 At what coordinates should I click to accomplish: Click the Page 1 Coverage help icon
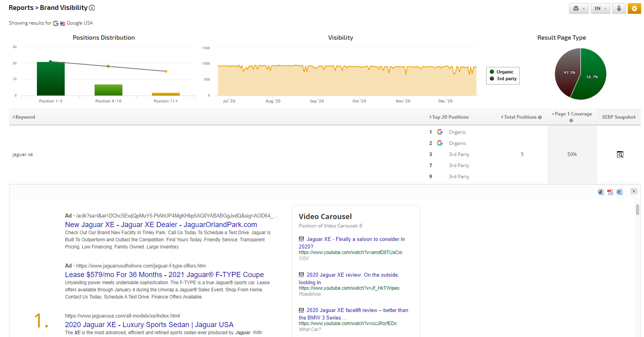coord(571,121)
